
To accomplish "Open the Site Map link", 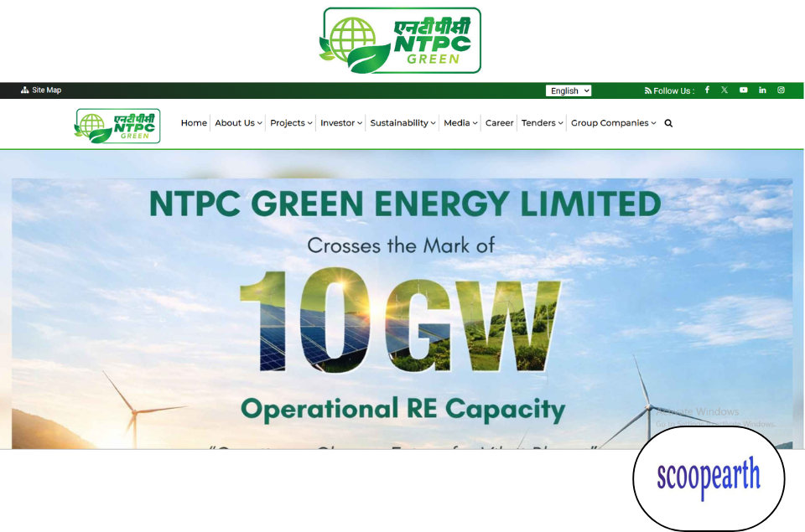I will pyautogui.click(x=41, y=90).
